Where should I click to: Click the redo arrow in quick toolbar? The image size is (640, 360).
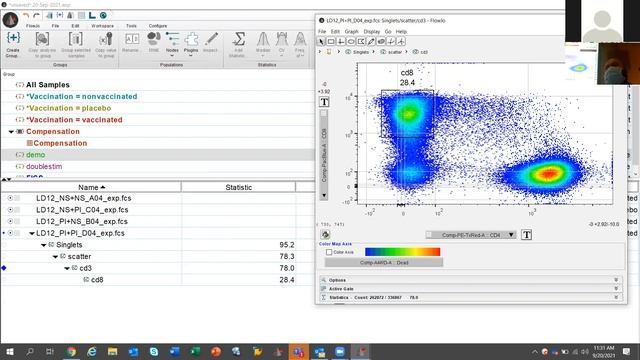click(36, 16)
